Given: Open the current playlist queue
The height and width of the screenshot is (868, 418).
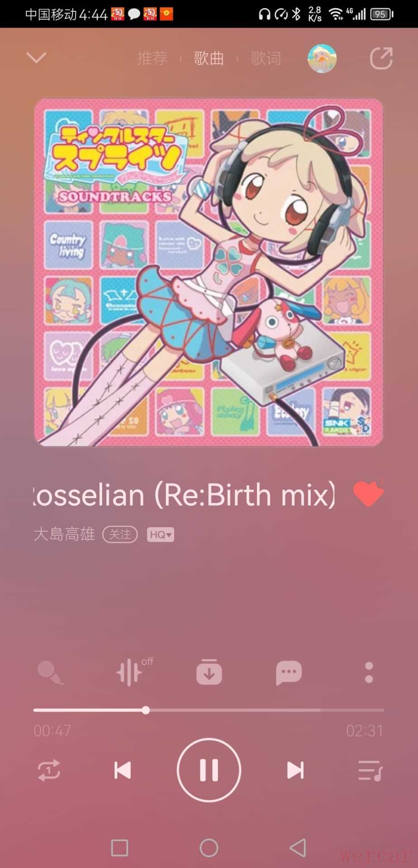Looking at the screenshot, I should pos(370,770).
